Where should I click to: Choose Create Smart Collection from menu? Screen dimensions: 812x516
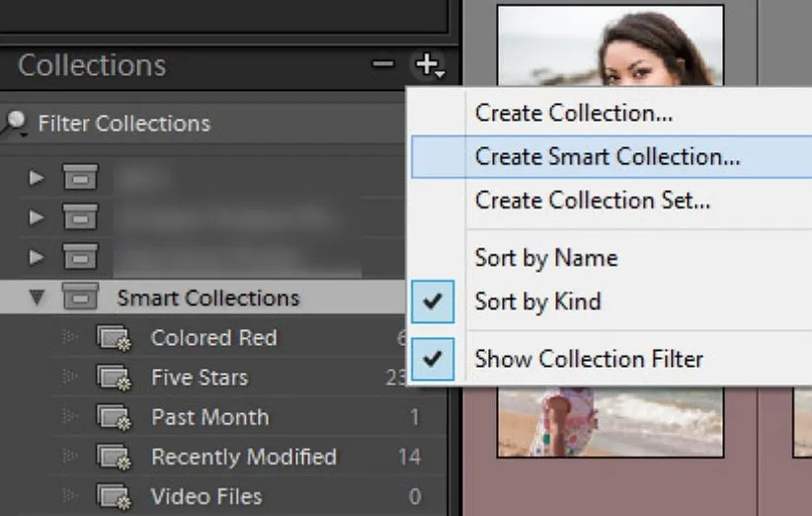coord(607,156)
